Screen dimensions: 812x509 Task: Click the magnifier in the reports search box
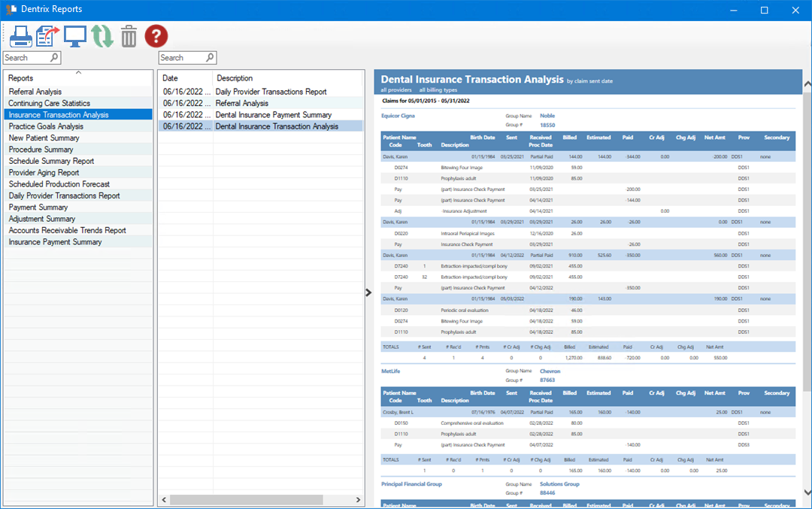(54, 57)
